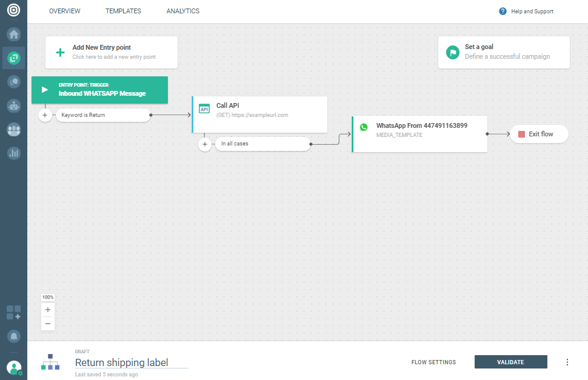Click the green Set a goal flag icon
The width and height of the screenshot is (588, 380).
point(452,52)
